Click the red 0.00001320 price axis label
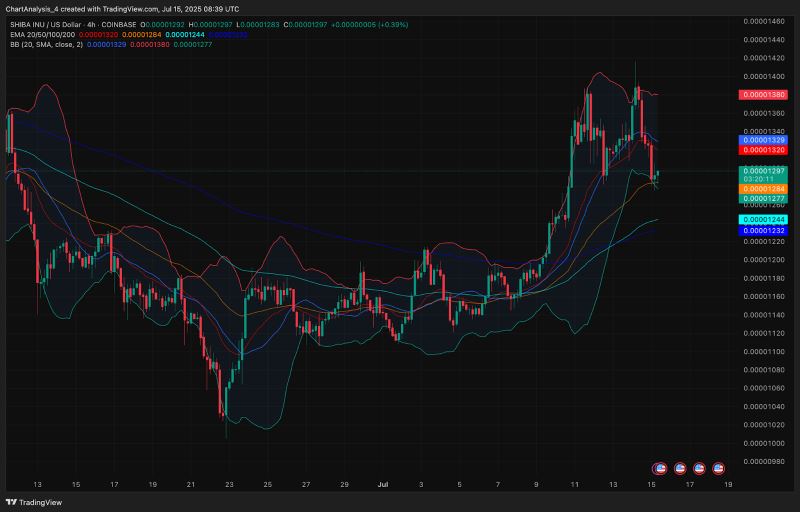 (764, 149)
